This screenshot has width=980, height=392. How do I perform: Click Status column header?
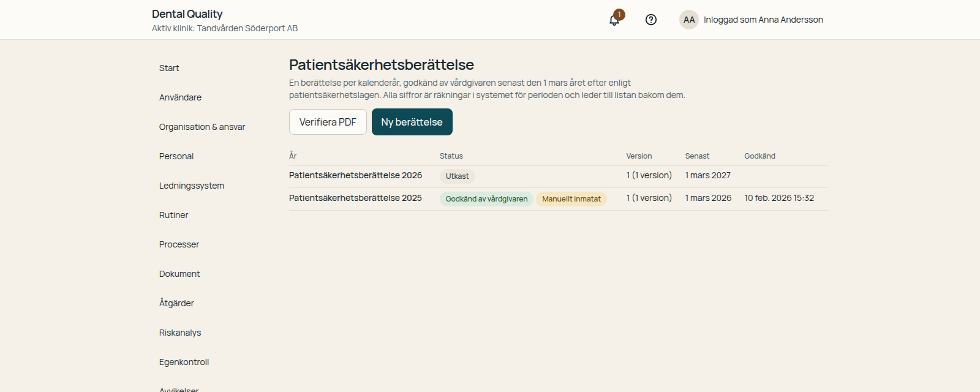point(451,156)
